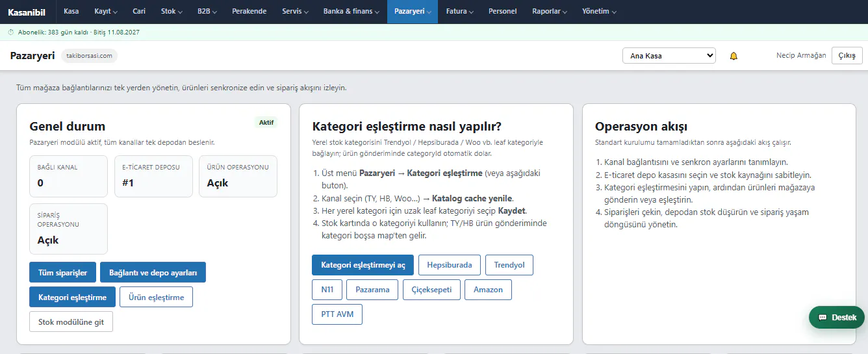The image size is (868, 354).
Task: Click Stok modülüne git button
Action: point(71,322)
